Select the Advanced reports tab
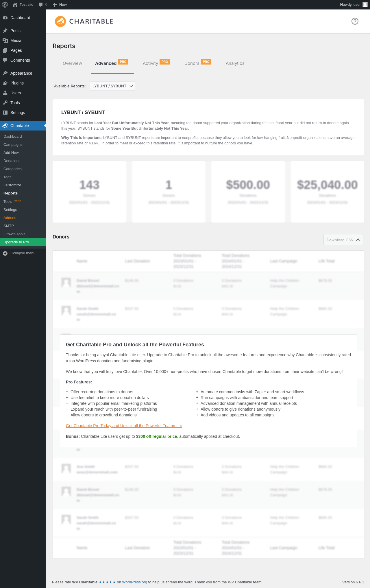The width and height of the screenshot is (370, 588). (106, 63)
